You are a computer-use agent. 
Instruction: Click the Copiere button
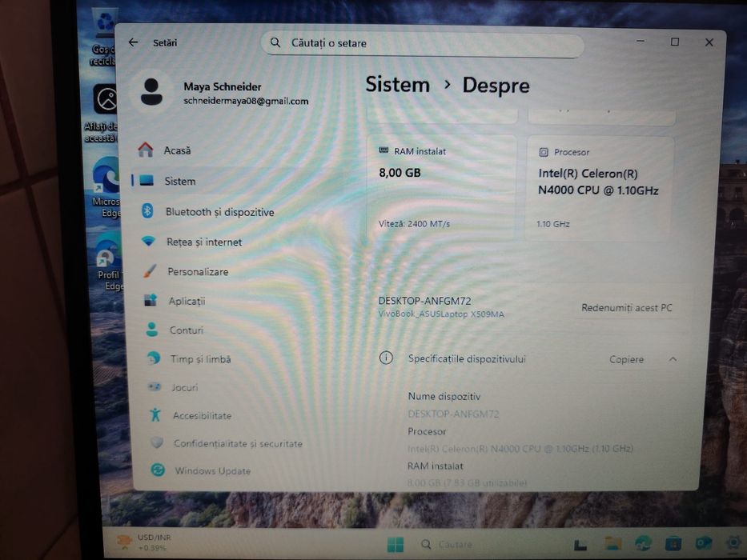[626, 359]
